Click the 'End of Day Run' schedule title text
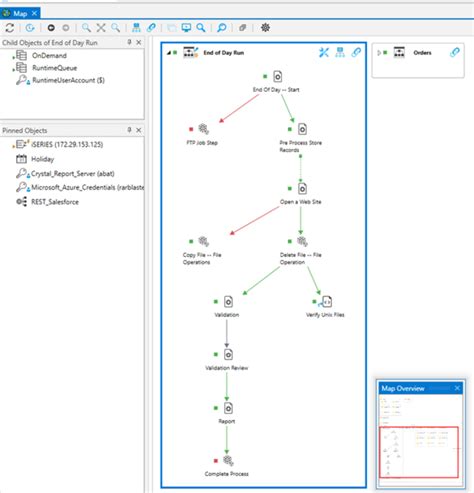The image size is (474, 493). point(224,53)
